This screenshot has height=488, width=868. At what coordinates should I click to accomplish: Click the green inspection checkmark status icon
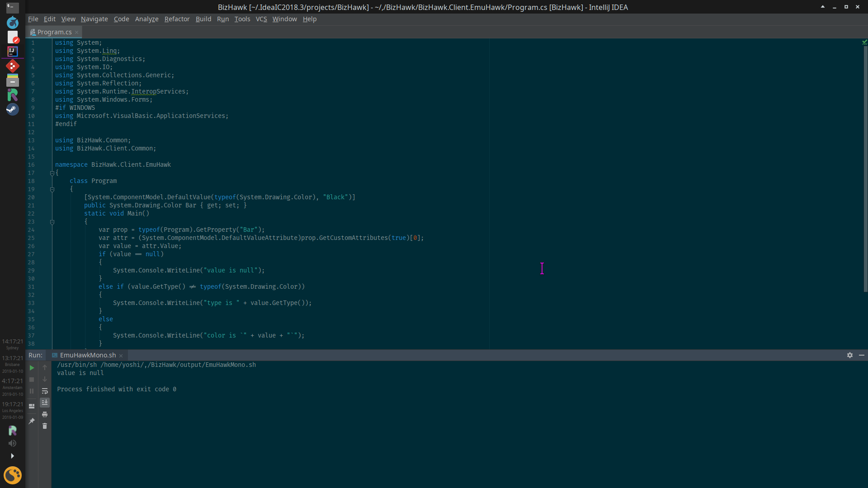(864, 42)
